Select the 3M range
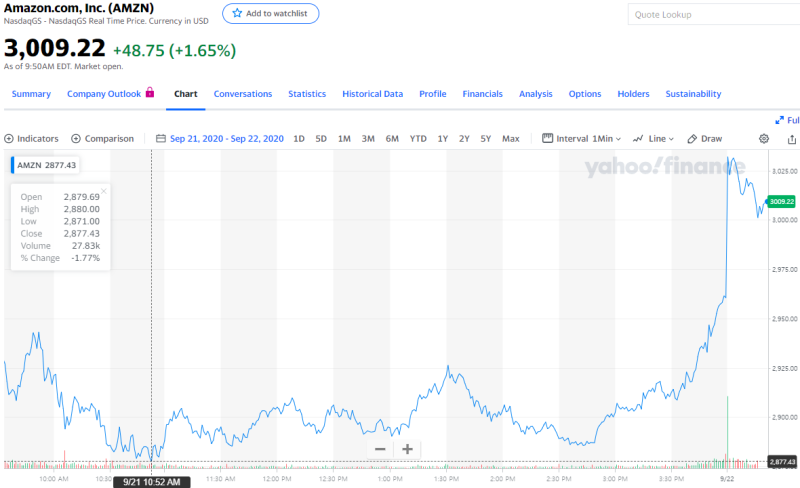 pos(368,139)
